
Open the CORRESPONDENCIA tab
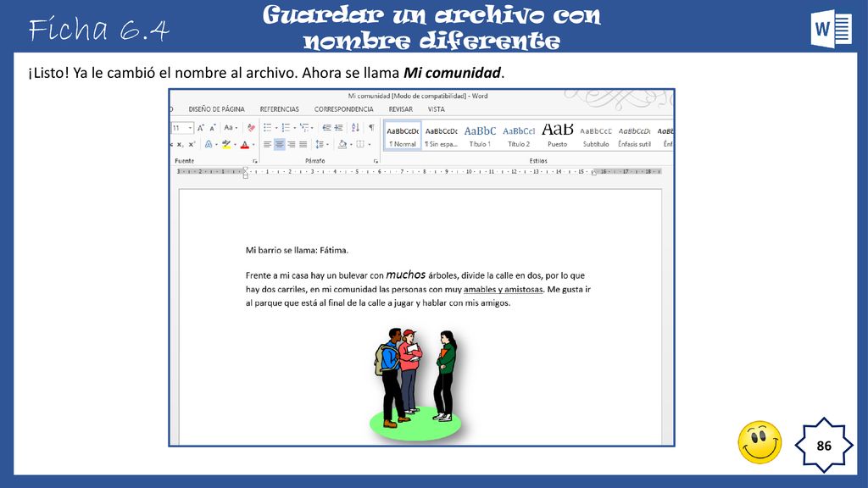(x=344, y=109)
